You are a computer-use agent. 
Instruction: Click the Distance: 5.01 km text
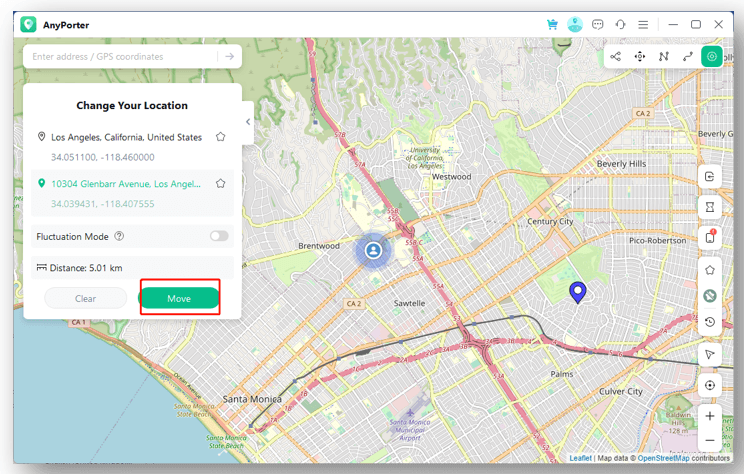pos(86,268)
